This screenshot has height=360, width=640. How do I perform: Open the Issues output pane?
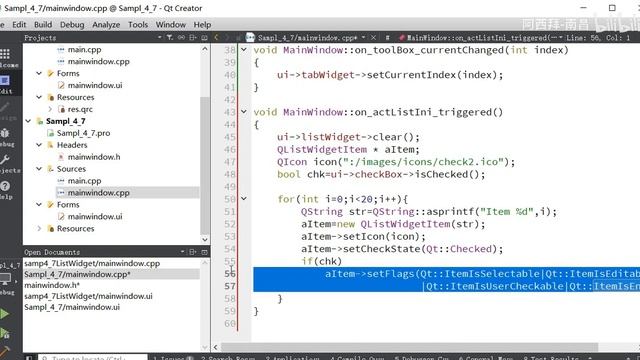tap(173, 358)
